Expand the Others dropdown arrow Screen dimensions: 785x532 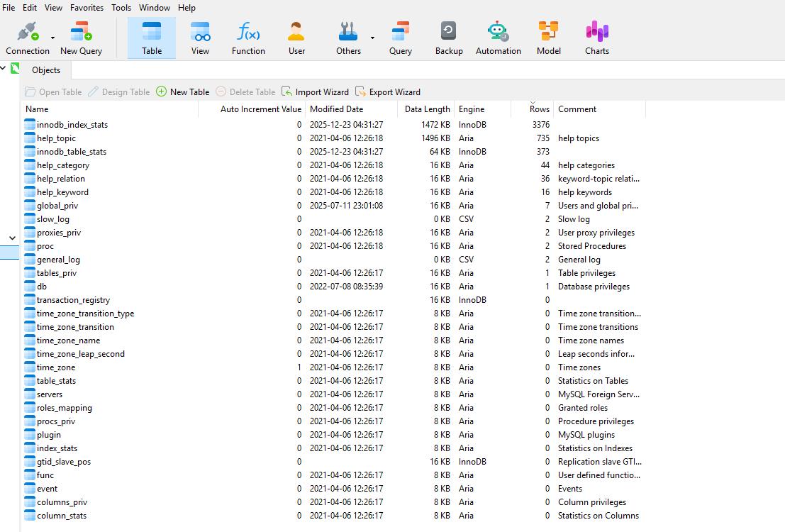(373, 38)
